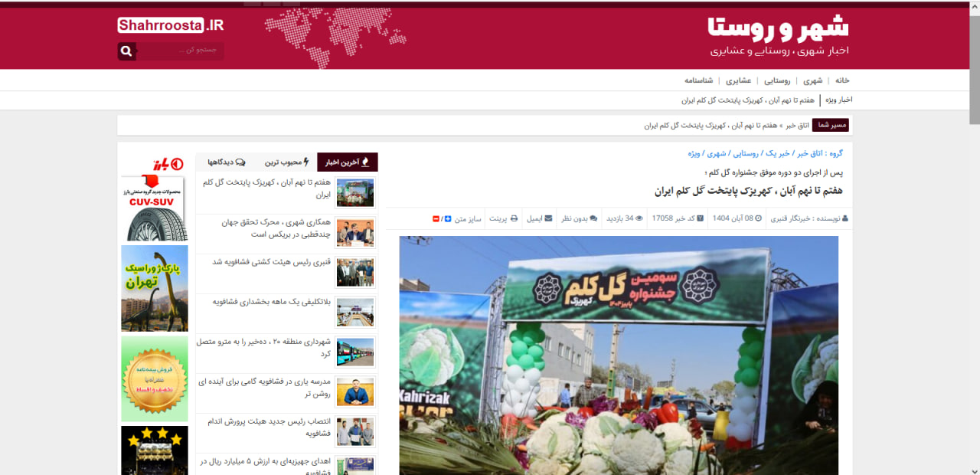The height and width of the screenshot is (475, 980).
Task: Increase text size with blue plus icon
Action: tap(448, 219)
